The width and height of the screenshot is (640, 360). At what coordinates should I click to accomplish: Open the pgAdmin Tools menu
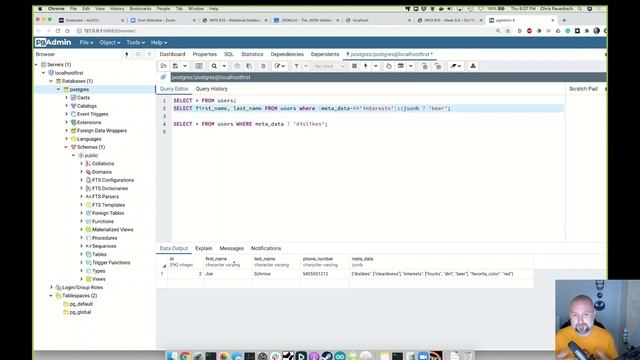coord(136,42)
